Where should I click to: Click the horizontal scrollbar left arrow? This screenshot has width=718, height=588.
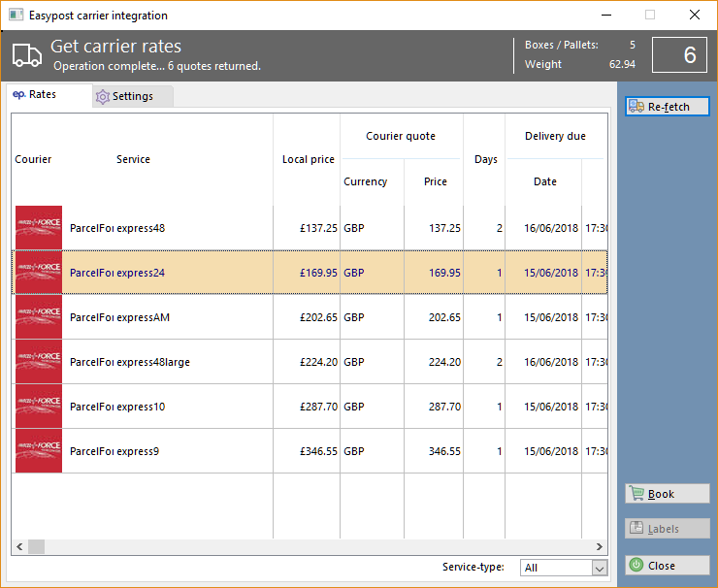coord(19,546)
